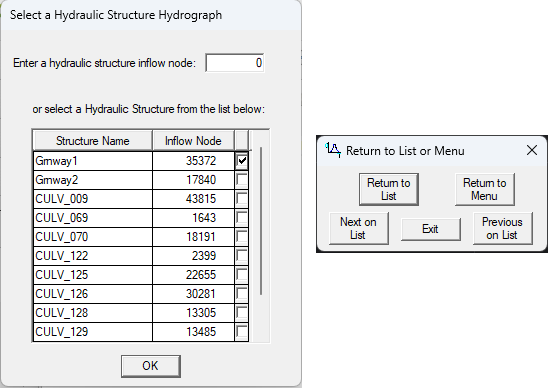This screenshot has height=388, width=552.
Task: Click inflow node value 18191
Action: (x=193, y=237)
